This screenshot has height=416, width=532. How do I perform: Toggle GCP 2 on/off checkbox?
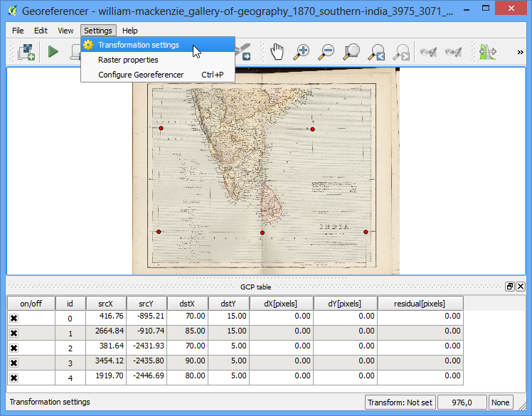pos(14,348)
